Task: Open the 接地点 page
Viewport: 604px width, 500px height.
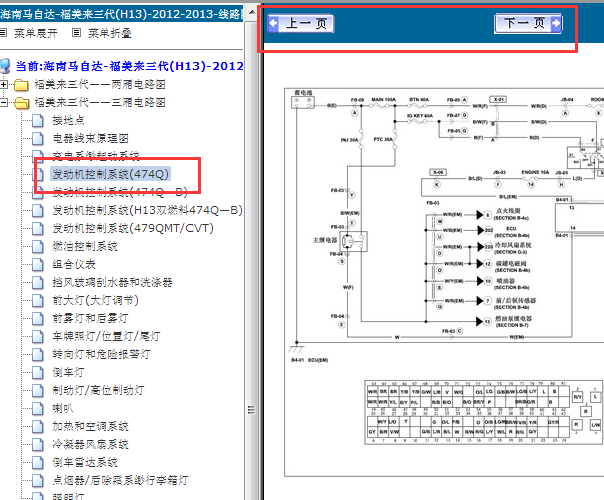Action: (69, 120)
